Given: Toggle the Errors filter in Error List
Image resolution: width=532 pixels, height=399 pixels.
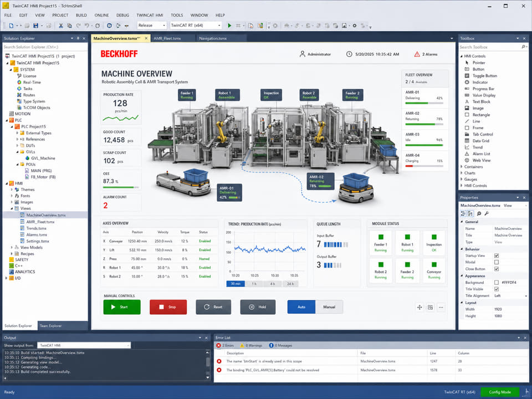Looking at the screenshot, I should [x=226, y=345].
